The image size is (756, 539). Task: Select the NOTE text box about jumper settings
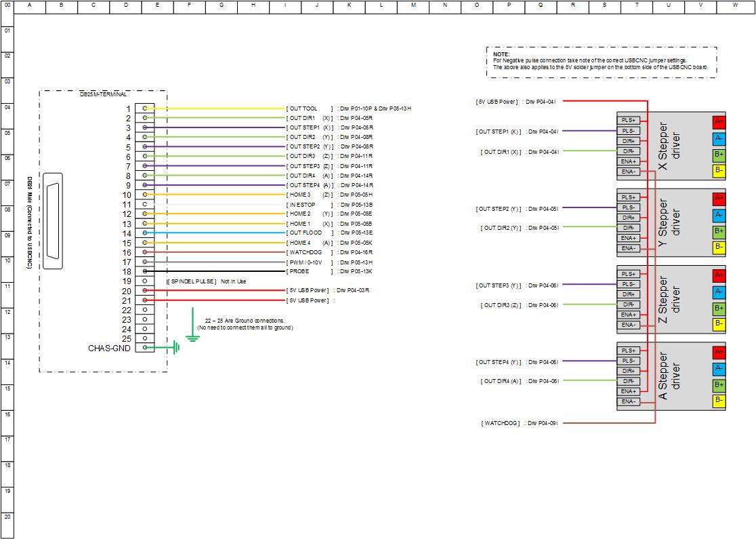click(x=601, y=61)
